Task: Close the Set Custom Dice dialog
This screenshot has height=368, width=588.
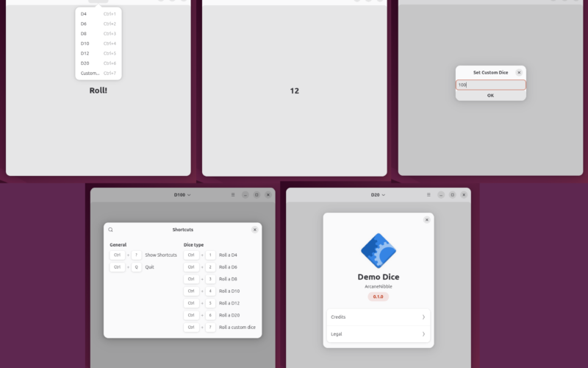Action: pos(519,72)
